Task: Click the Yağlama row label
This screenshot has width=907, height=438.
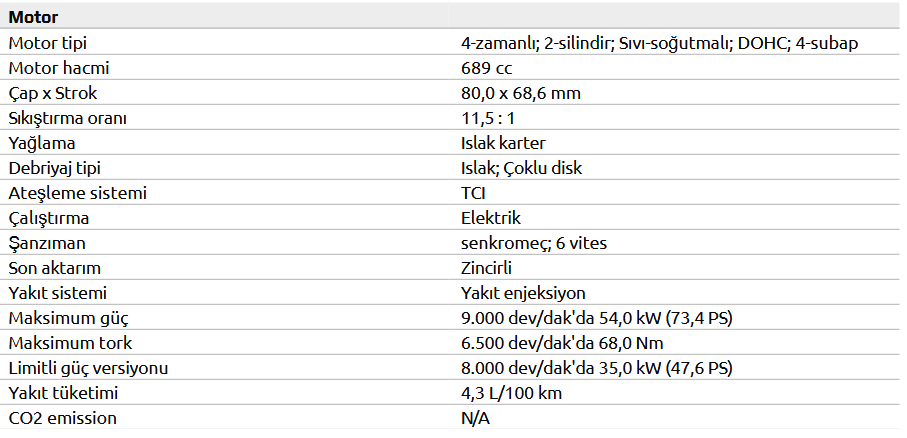Action: pyautogui.click(x=42, y=143)
